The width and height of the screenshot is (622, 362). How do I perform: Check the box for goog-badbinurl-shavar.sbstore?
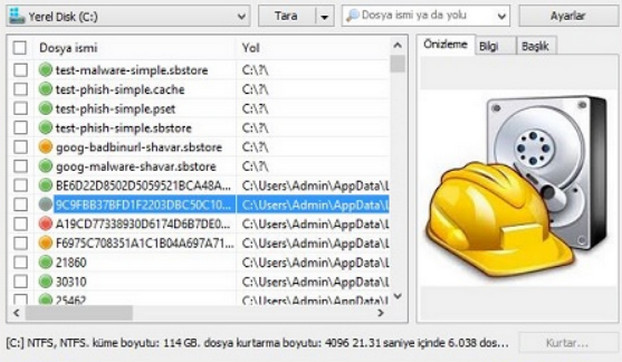click(x=21, y=147)
